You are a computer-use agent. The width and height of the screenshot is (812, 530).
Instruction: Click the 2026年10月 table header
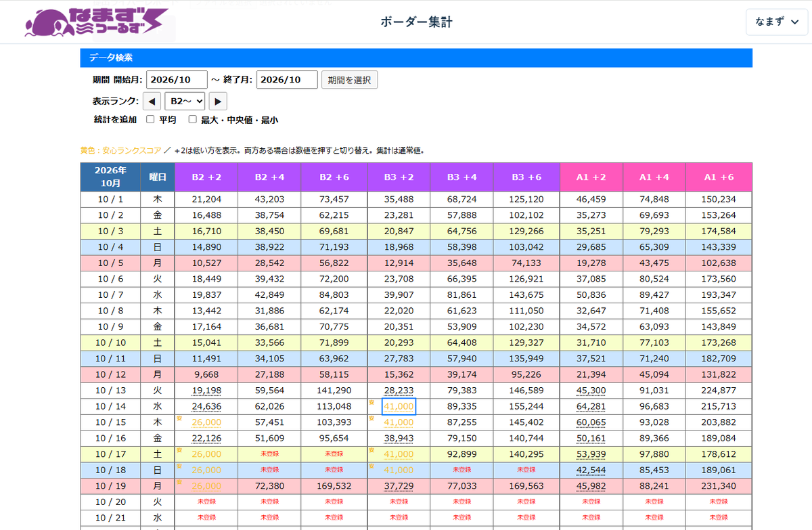[110, 177]
